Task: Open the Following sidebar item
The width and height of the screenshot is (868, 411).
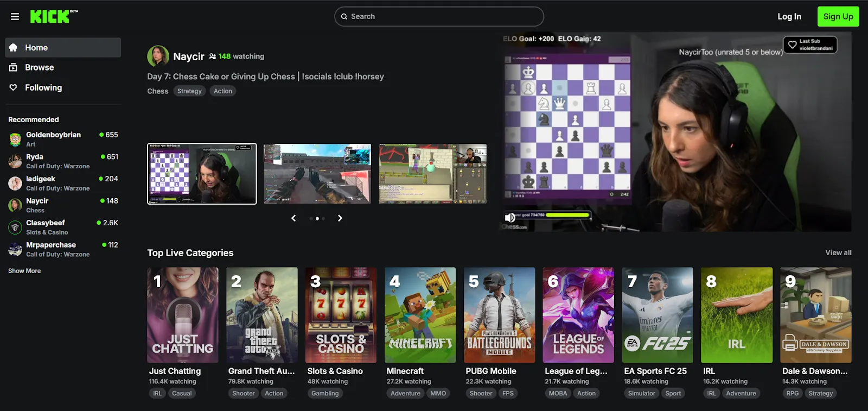Action: [x=43, y=87]
